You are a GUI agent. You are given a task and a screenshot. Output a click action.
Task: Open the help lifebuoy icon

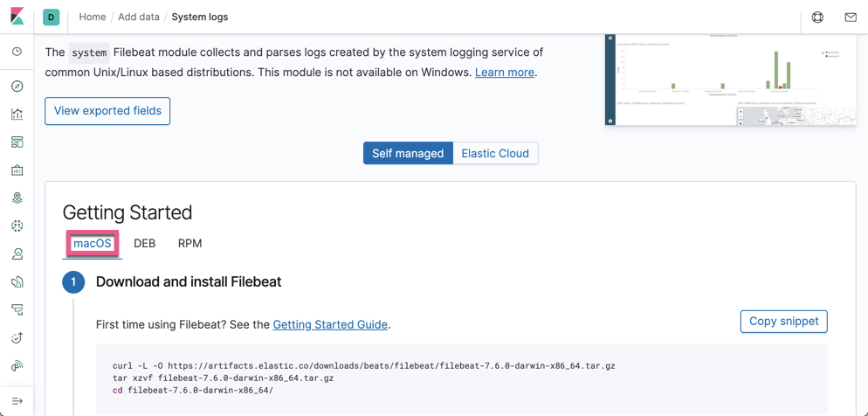[x=817, y=17]
